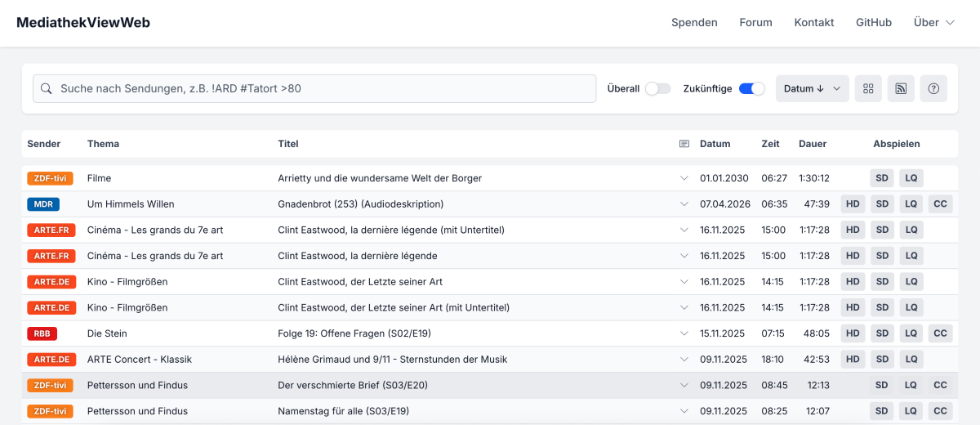The image size is (980, 425).
Task: Play Hélène Grimaud concert in HD
Action: click(x=853, y=360)
